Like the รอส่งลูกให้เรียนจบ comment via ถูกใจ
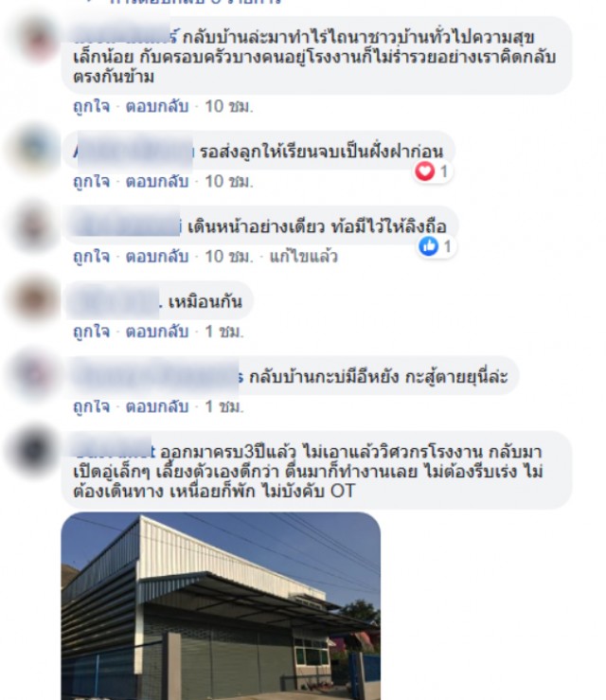The width and height of the screenshot is (606, 700). pos(92,182)
